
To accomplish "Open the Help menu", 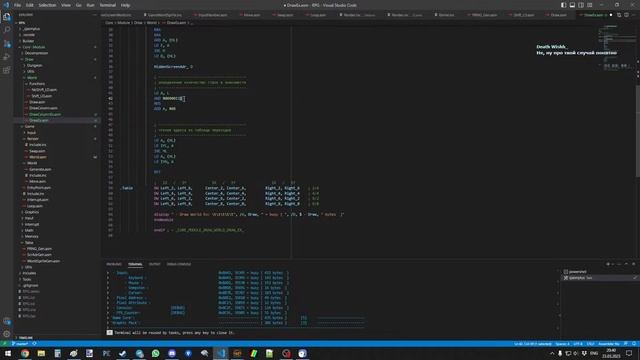I will coord(125,5).
